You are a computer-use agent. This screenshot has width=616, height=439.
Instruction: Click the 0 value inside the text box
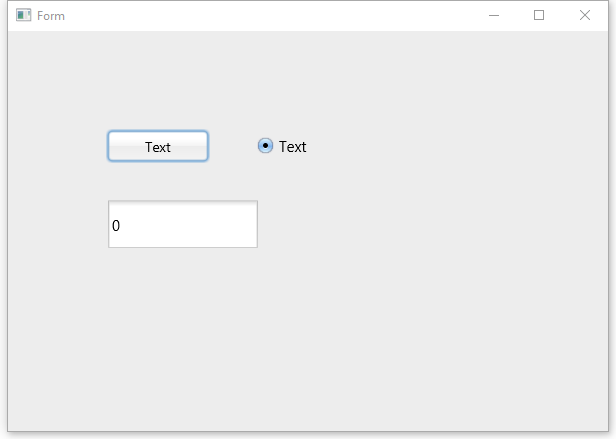[116, 226]
